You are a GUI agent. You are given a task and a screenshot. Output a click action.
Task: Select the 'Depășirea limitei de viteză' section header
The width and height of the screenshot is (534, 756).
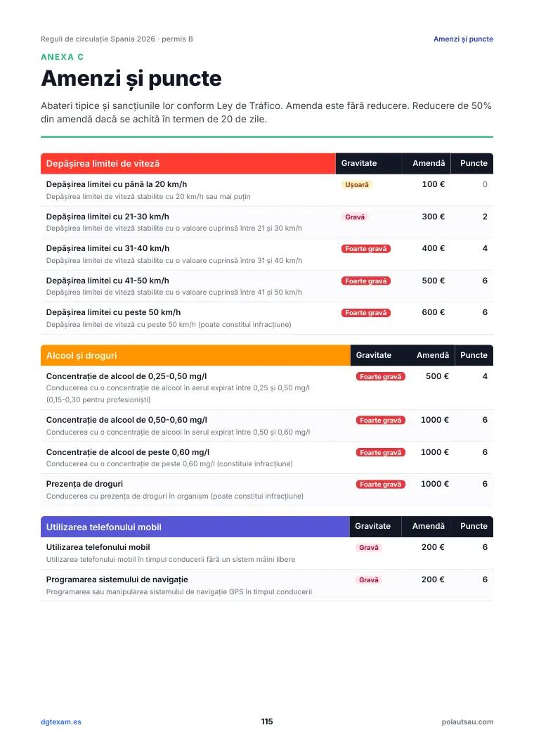tap(188, 163)
